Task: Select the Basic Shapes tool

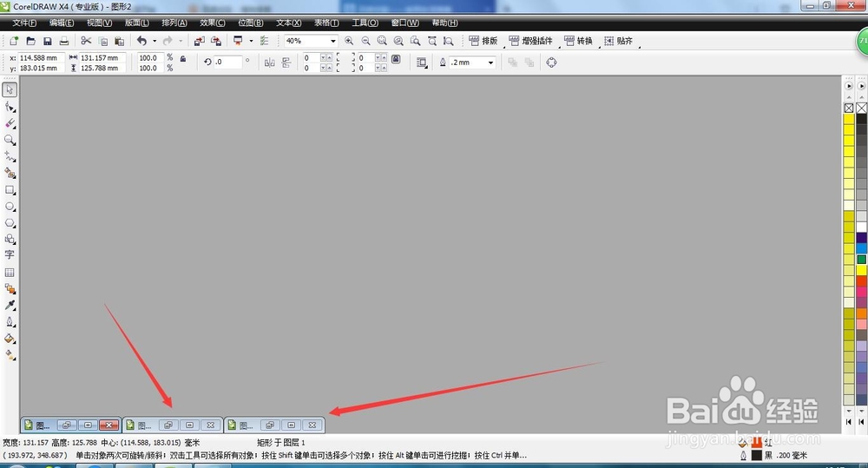Action: coord(10,239)
